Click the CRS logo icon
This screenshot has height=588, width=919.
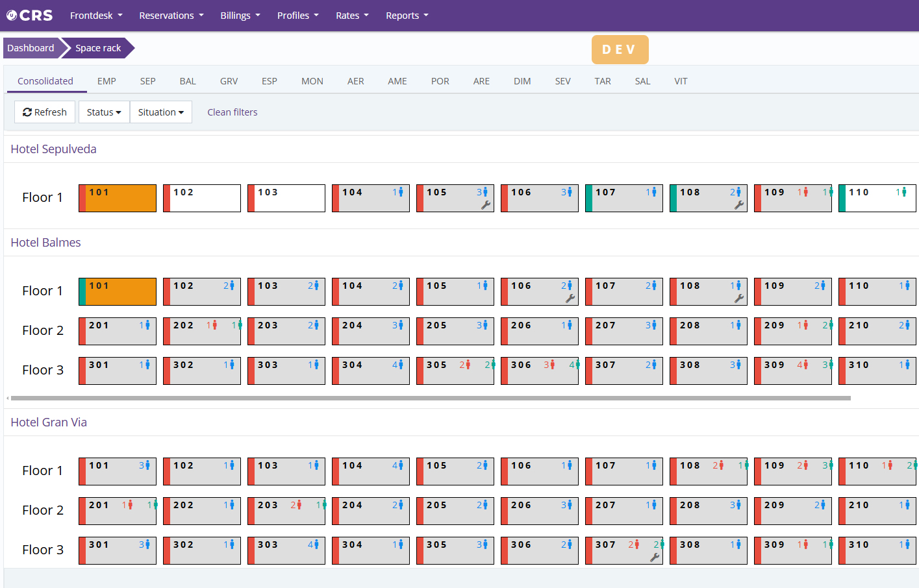tap(12, 16)
